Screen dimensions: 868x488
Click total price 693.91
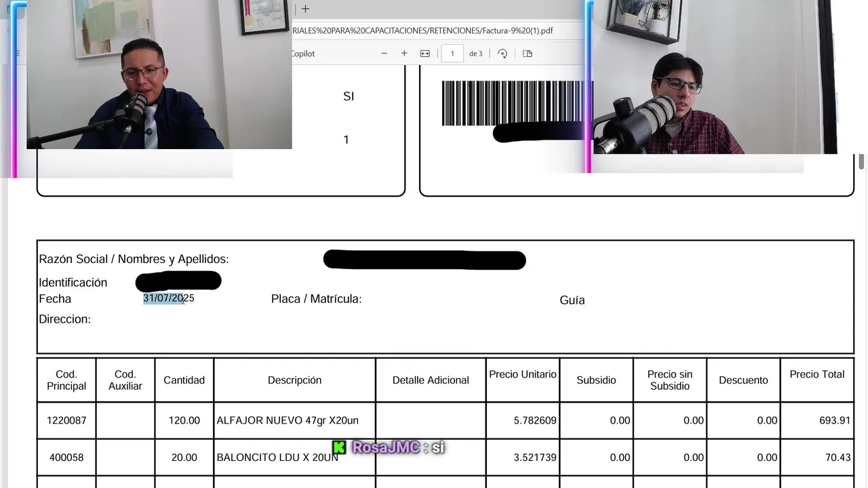[835, 420]
